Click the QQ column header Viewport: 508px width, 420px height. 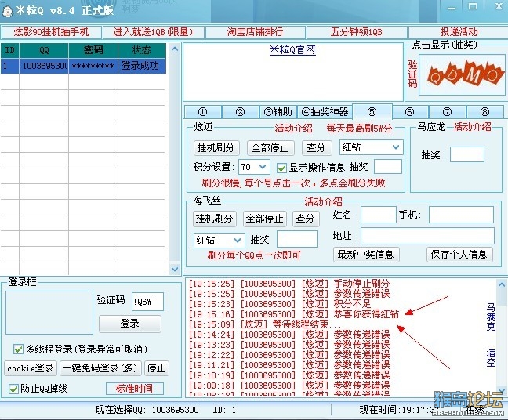(44, 50)
